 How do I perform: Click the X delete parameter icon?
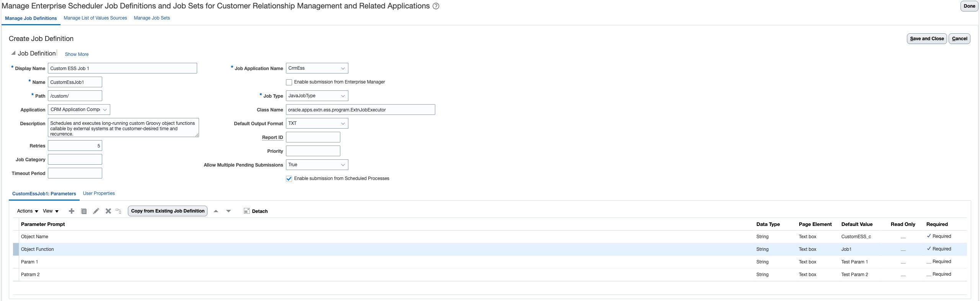click(x=108, y=211)
